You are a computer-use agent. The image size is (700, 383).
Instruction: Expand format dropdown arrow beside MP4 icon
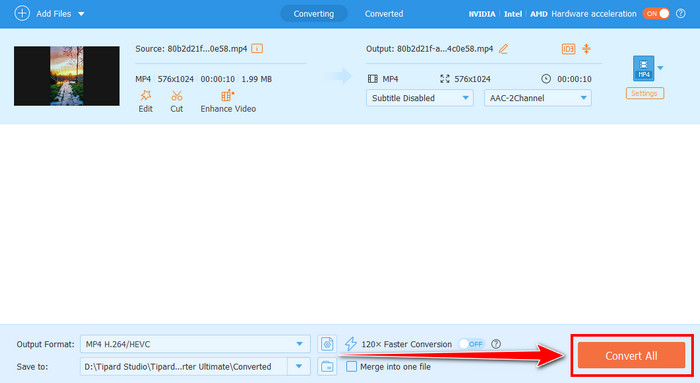click(x=660, y=68)
